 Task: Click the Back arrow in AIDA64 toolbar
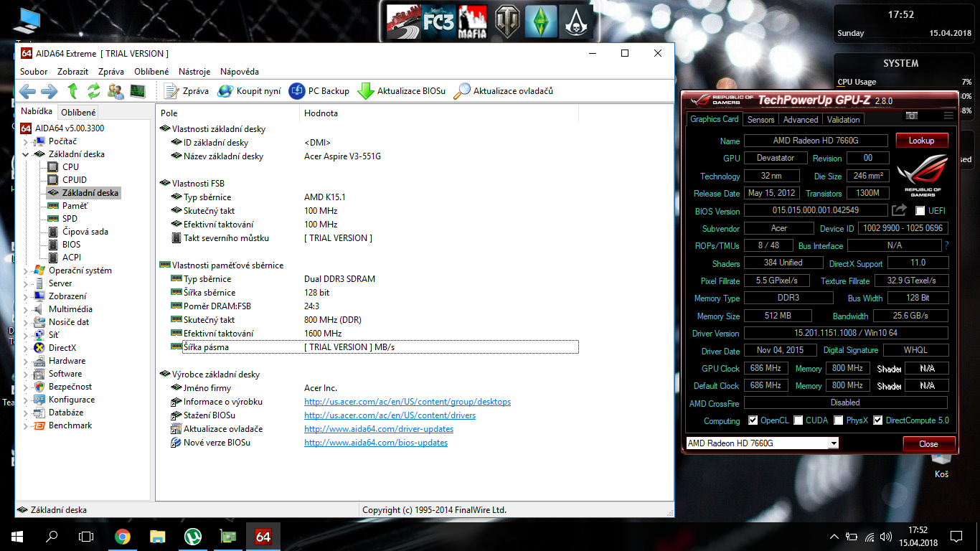tap(27, 91)
